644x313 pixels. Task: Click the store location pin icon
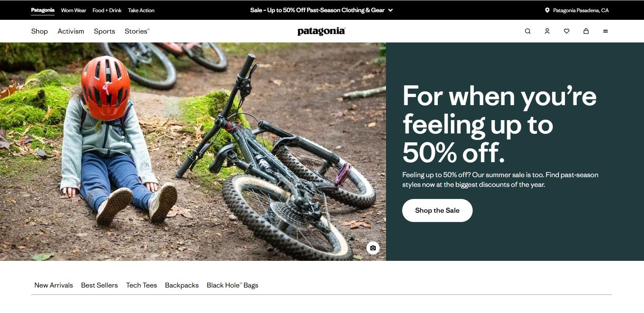point(547,10)
